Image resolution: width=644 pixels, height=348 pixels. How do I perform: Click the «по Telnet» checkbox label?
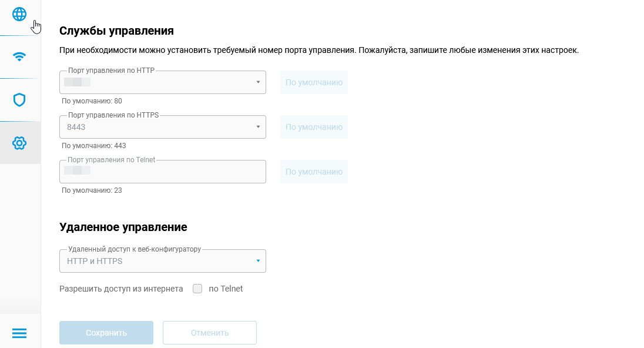(226, 289)
